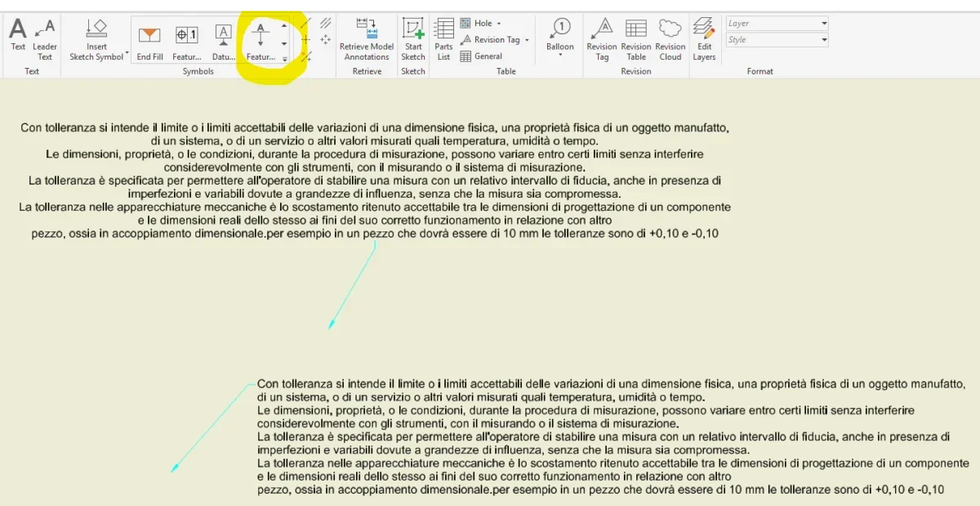
Task: Select the Centered Pattern tool
Action: click(325, 39)
